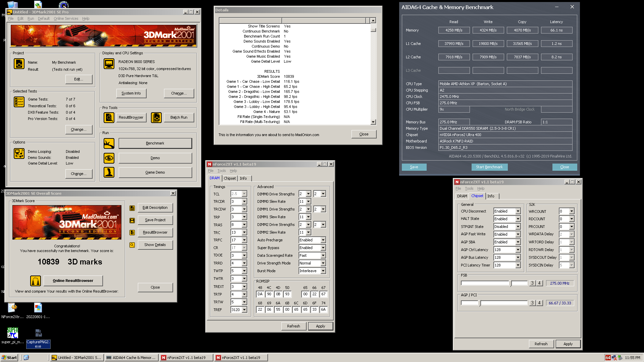
Task: Click the nForce2XT DRAM window title icon
Action: coord(210,164)
